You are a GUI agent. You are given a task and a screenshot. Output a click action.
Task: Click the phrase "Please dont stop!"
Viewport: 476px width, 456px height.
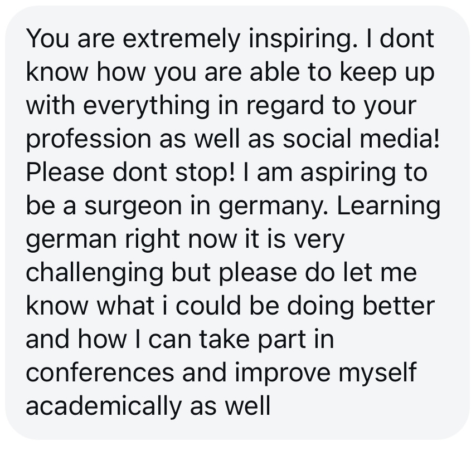pos(130,173)
